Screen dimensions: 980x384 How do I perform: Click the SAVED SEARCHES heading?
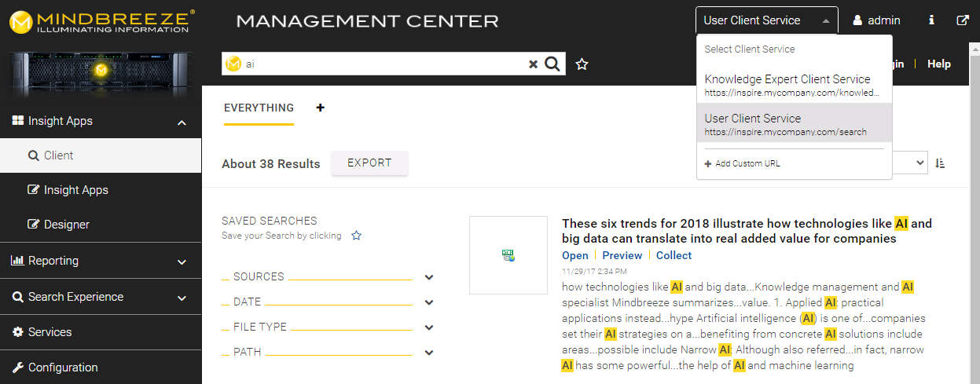pos(270,221)
